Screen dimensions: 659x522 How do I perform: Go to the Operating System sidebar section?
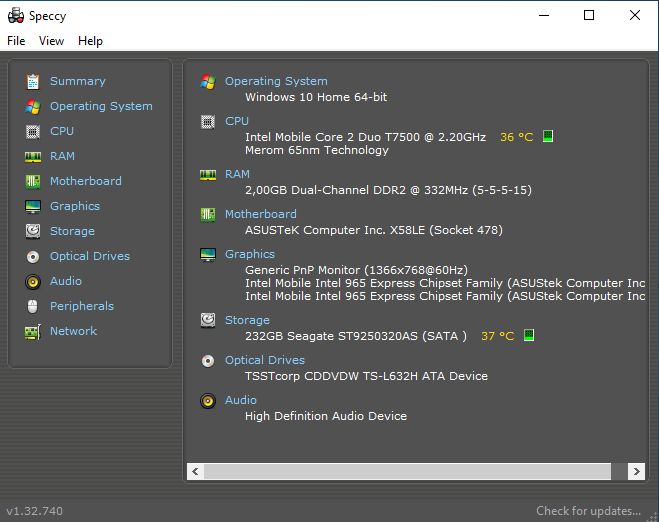coord(101,106)
